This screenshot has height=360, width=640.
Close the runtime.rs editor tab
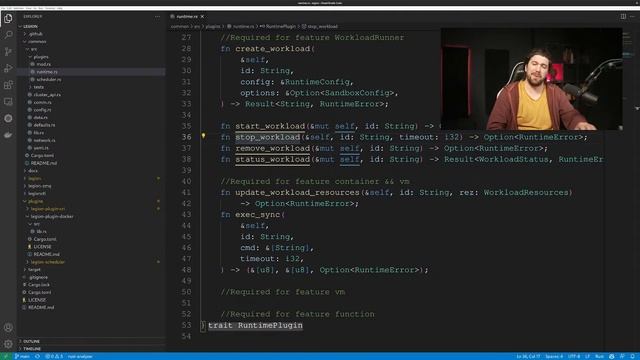(x=202, y=16)
